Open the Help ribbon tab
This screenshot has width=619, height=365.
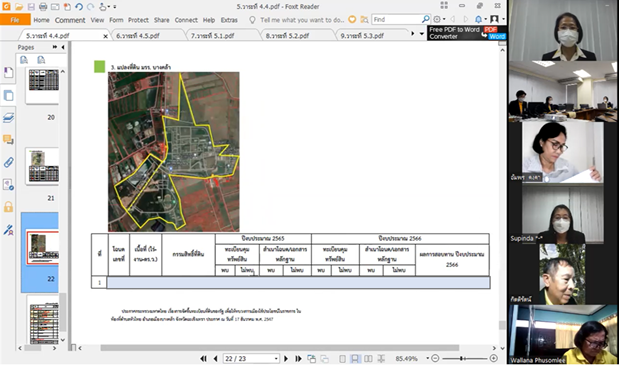[x=209, y=20]
